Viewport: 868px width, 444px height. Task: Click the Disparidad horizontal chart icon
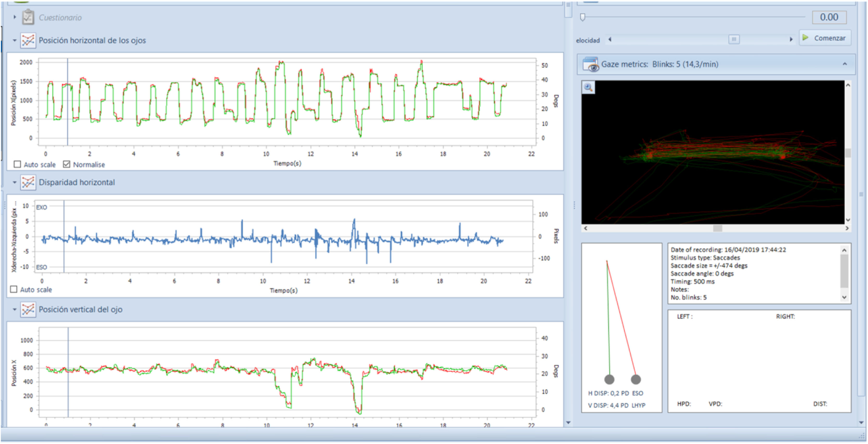click(28, 182)
